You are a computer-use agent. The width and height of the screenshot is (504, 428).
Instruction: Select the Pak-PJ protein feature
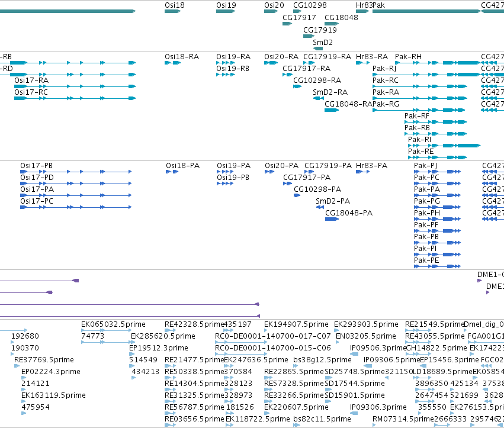(x=437, y=172)
